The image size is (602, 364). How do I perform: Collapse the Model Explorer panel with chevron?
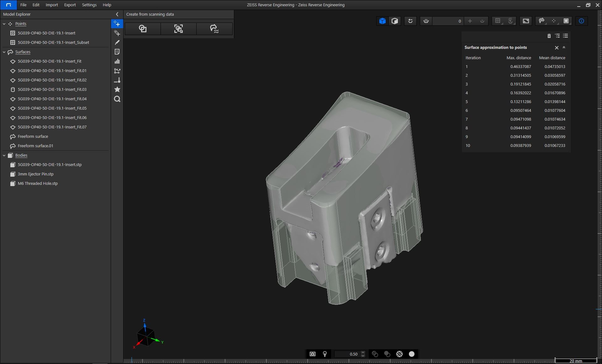117,14
